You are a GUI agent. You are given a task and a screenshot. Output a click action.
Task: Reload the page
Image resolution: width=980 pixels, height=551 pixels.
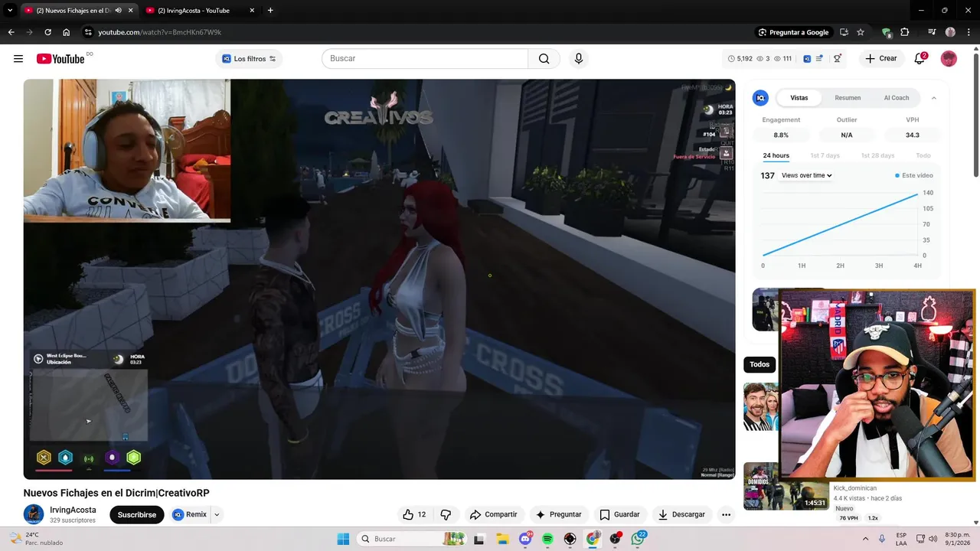pyautogui.click(x=47, y=32)
